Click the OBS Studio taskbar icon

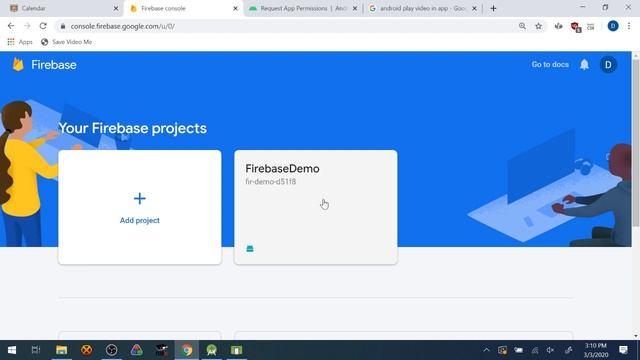111,350
